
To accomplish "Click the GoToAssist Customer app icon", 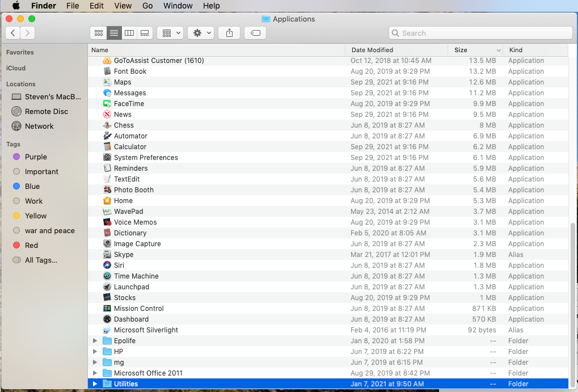I will coord(107,61).
